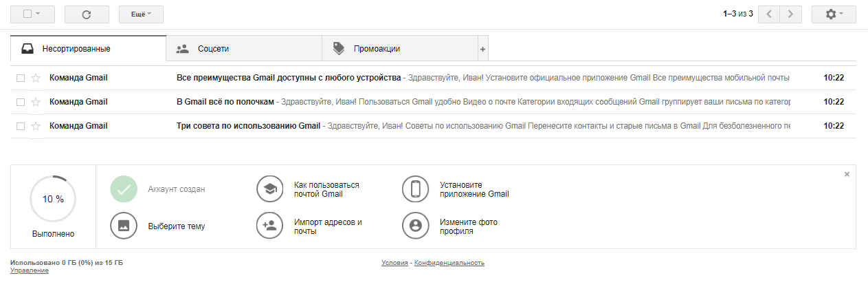
Task: Open 'Установите приложение Gmail' link
Action: 474,189
